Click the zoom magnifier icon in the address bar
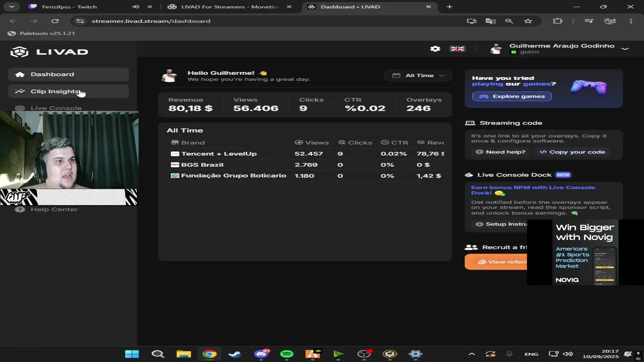The width and height of the screenshot is (644, 362). tap(509, 21)
